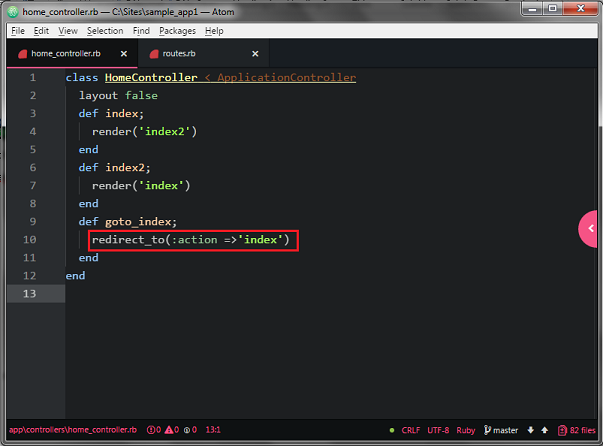Image resolution: width=603 pixels, height=446 pixels.
Task: Change Ruby grammar selector
Action: [466, 430]
